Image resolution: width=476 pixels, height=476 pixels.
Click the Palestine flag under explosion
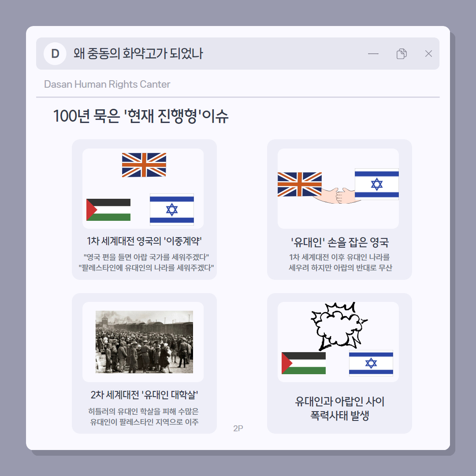coord(304,363)
